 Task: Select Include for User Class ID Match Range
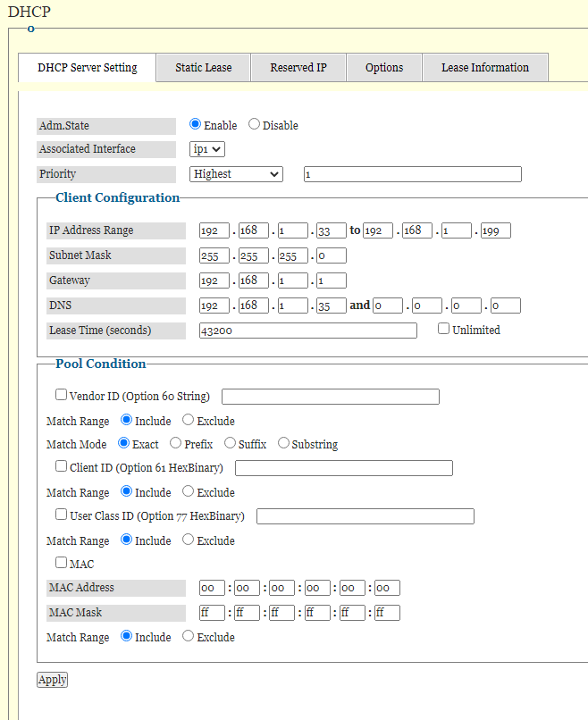point(126,540)
